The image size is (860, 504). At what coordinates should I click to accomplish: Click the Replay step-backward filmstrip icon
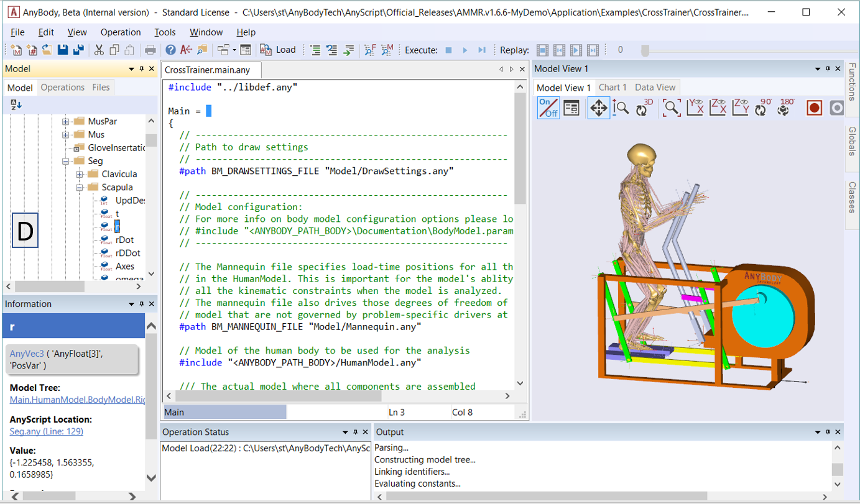pyautogui.click(x=560, y=50)
